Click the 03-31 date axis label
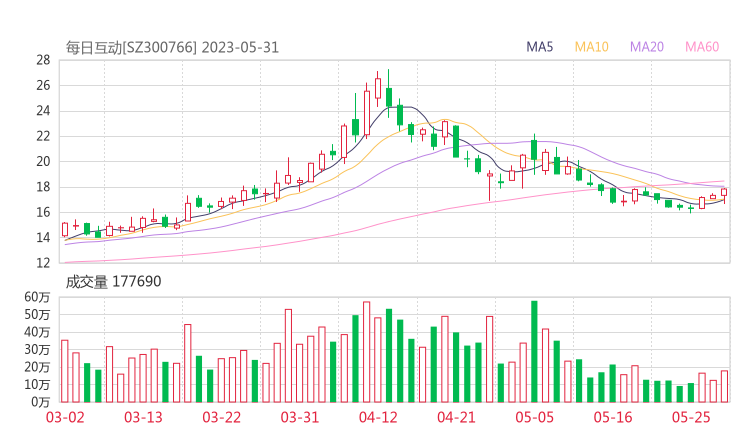The image size is (740, 440). 300,417
